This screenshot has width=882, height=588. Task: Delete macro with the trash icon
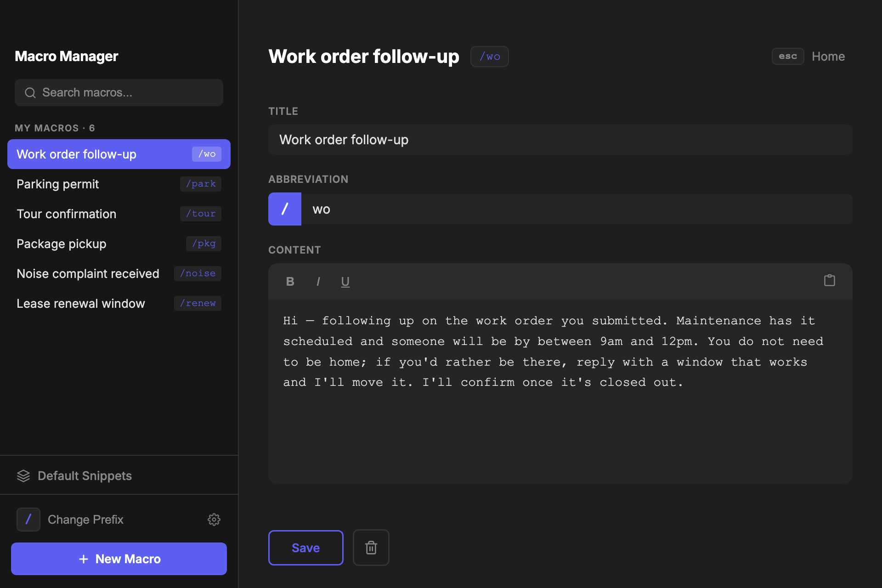point(371,548)
